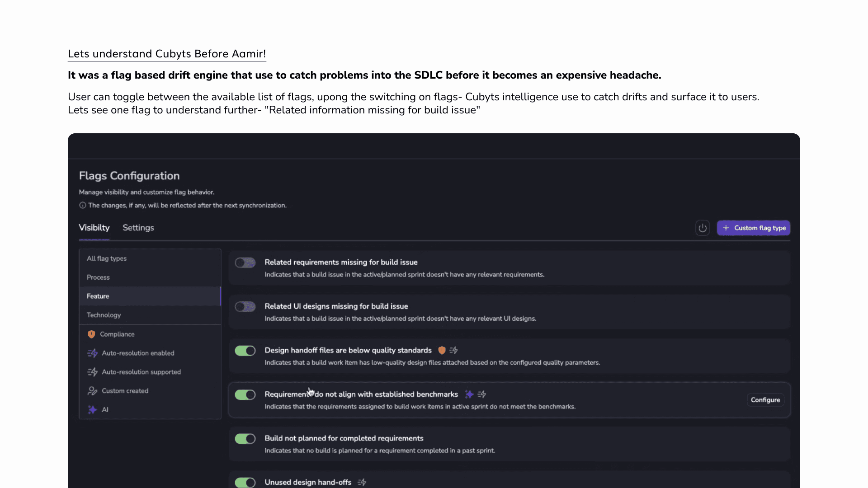Toggle off Unused design hand-offs flag
This screenshot has height=488, width=868.
click(245, 483)
